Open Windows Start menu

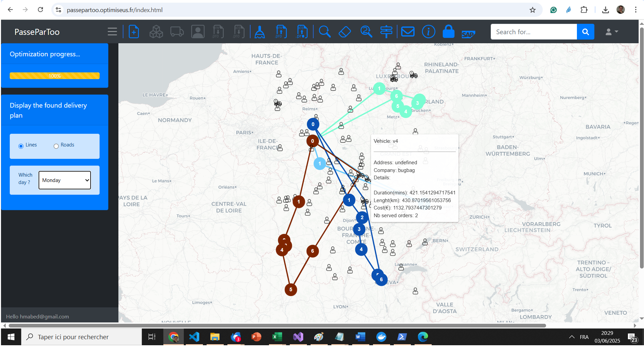click(x=11, y=337)
